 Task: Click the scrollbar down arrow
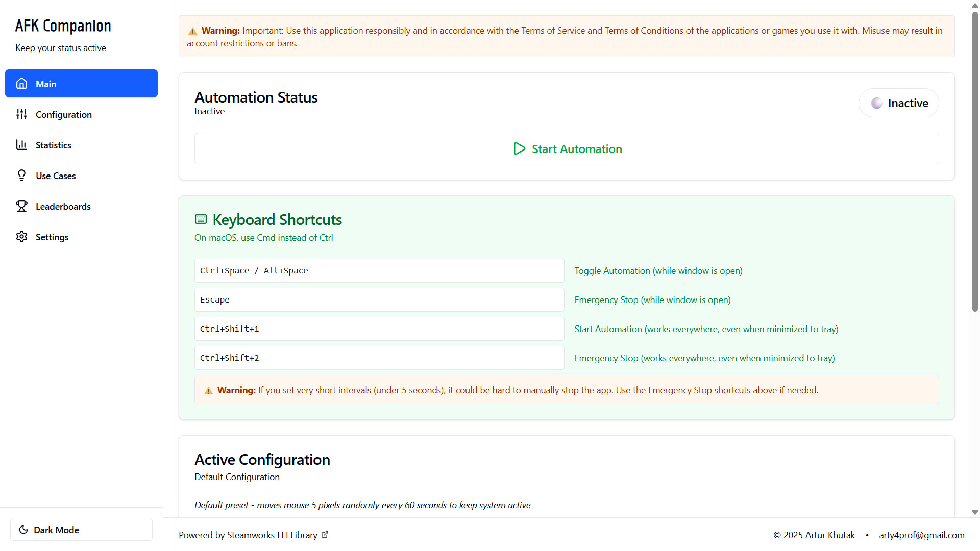click(x=975, y=512)
